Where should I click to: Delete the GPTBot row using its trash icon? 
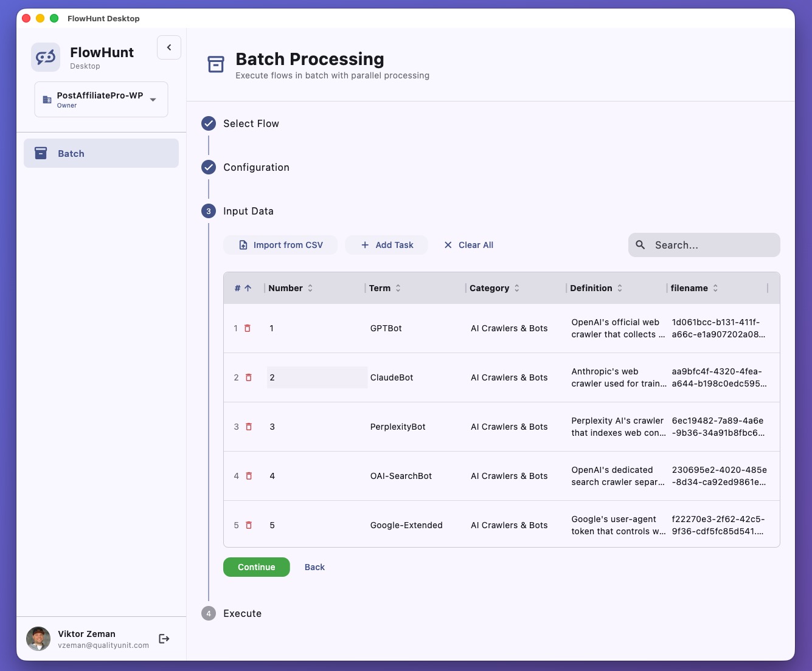(x=248, y=328)
